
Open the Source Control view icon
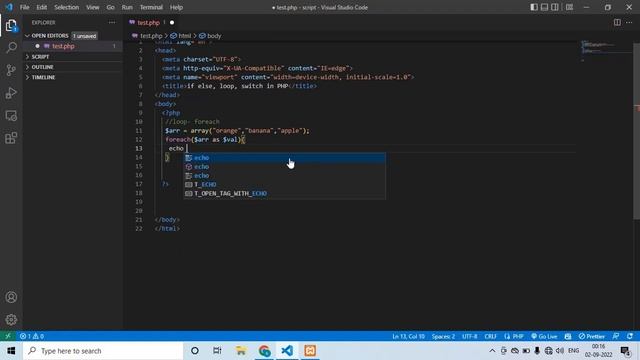point(11,70)
